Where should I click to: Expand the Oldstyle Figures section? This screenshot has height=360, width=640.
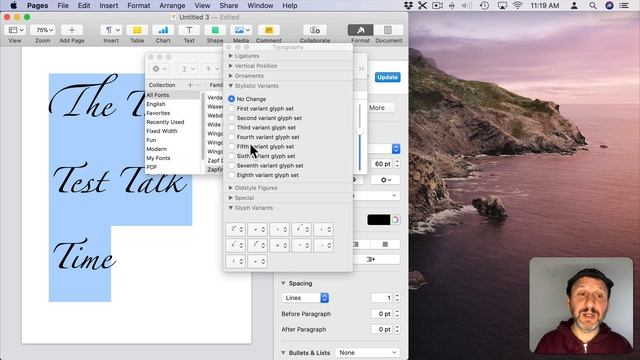[x=231, y=188]
